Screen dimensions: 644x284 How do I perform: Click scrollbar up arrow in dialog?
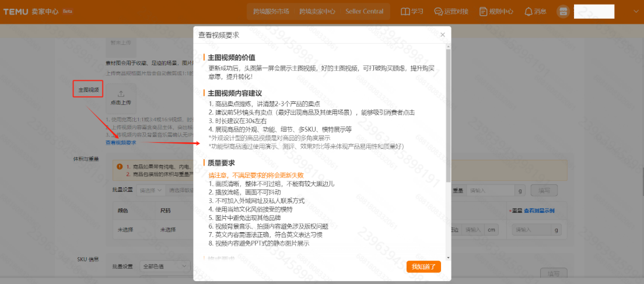[x=448, y=46]
